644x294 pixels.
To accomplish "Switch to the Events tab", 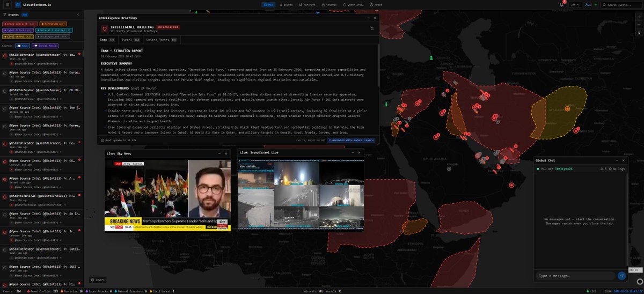I will [x=286, y=4].
